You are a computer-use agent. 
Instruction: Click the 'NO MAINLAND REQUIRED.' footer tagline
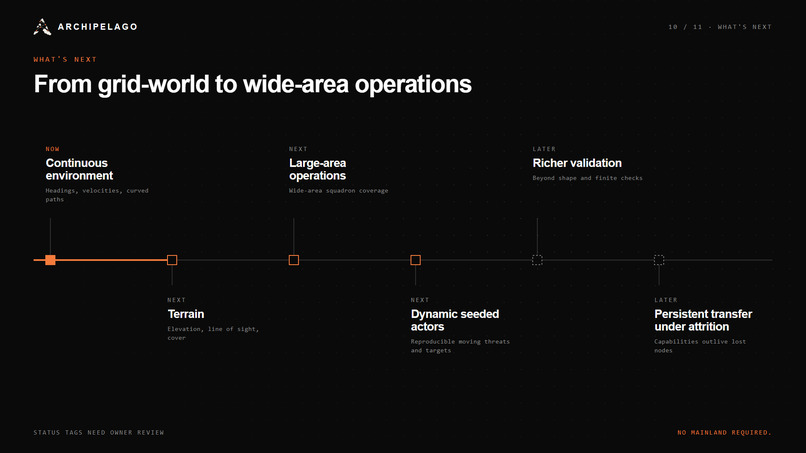(x=724, y=432)
